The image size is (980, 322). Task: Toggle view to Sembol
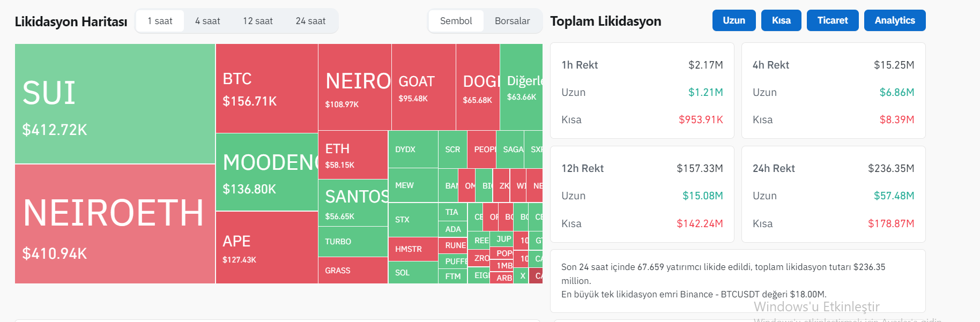456,21
